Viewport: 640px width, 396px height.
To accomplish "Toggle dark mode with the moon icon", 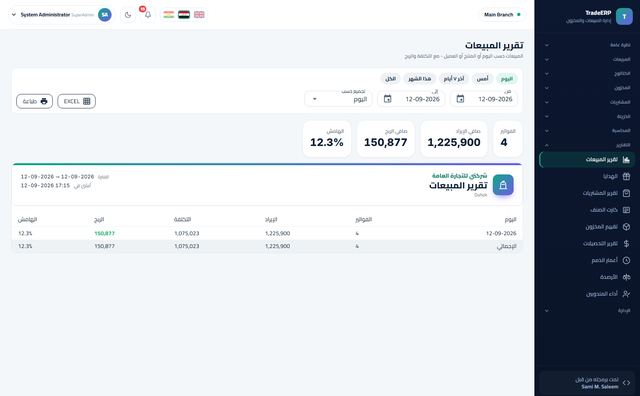I will 128,15.
